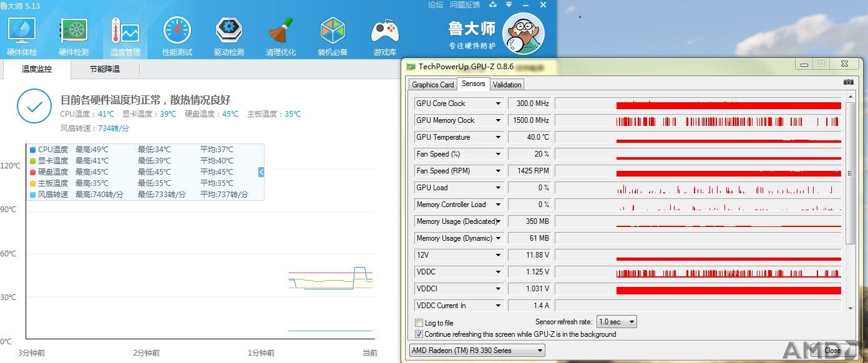Click GPU Core Clock history graph

[698, 104]
